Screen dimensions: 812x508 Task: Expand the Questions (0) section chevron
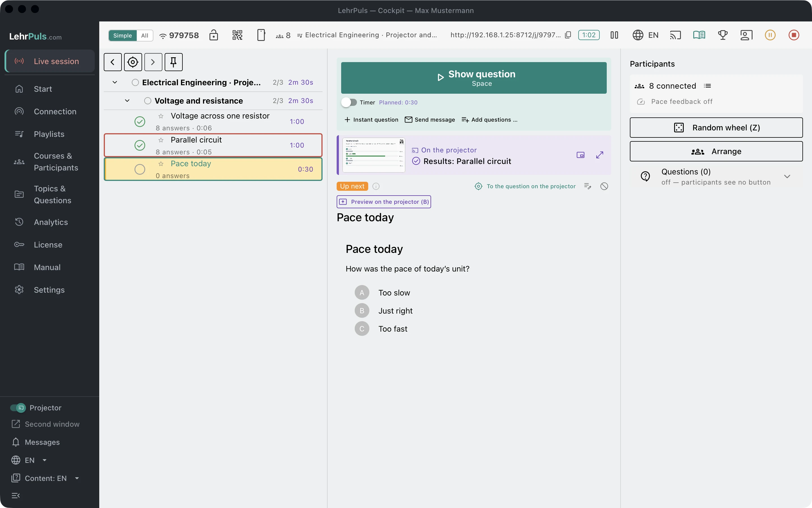pyautogui.click(x=787, y=177)
